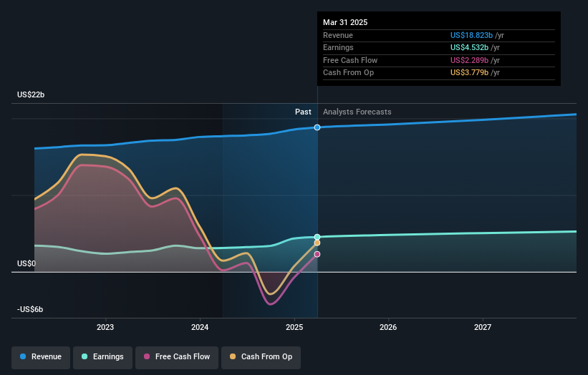Toggle the Revenue legend button
Image resolution: width=588 pixels, height=375 pixels.
[x=41, y=357]
